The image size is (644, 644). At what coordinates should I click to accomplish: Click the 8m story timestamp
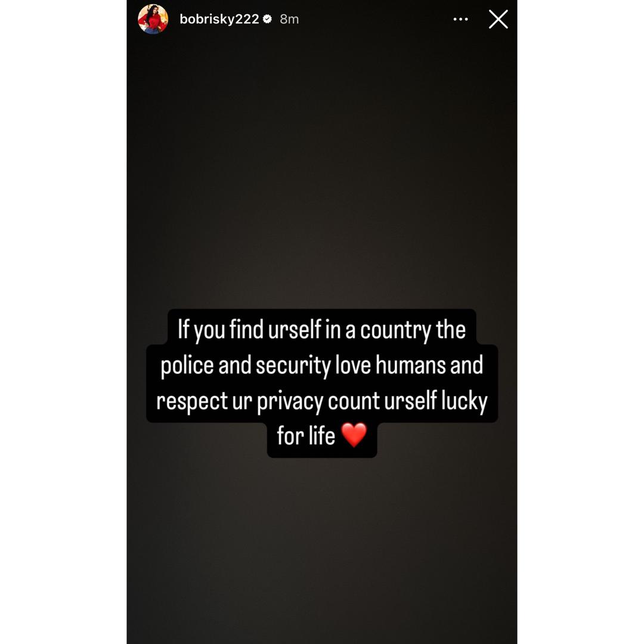pos(289,19)
